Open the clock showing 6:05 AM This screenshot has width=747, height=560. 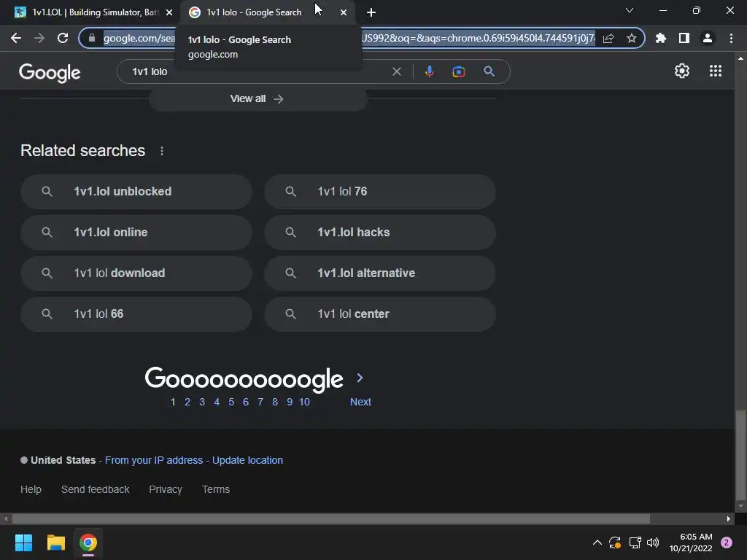click(x=692, y=542)
